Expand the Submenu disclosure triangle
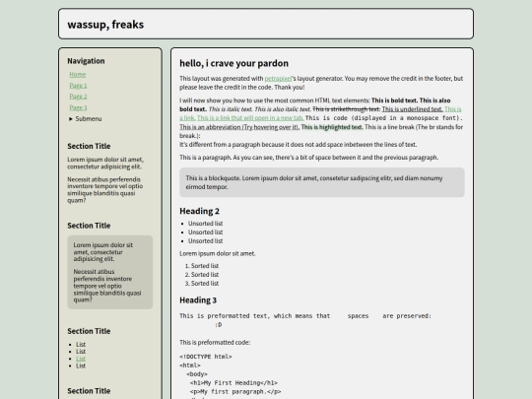Viewport: 532px width, 399px height. [71, 119]
